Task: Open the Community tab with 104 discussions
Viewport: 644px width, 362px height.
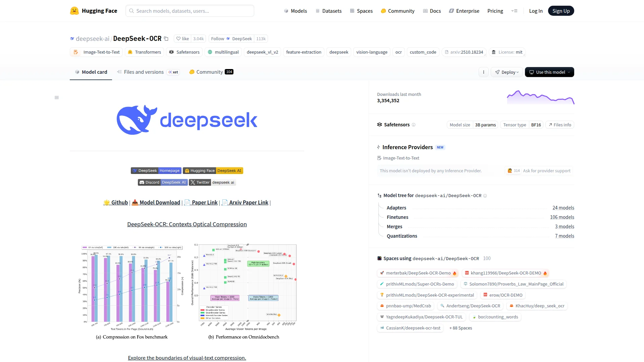Action: click(x=209, y=72)
